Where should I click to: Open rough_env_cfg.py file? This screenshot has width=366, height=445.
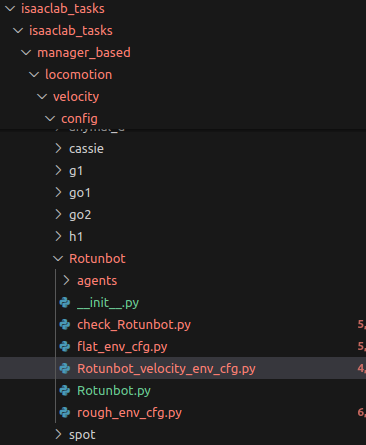point(129,413)
